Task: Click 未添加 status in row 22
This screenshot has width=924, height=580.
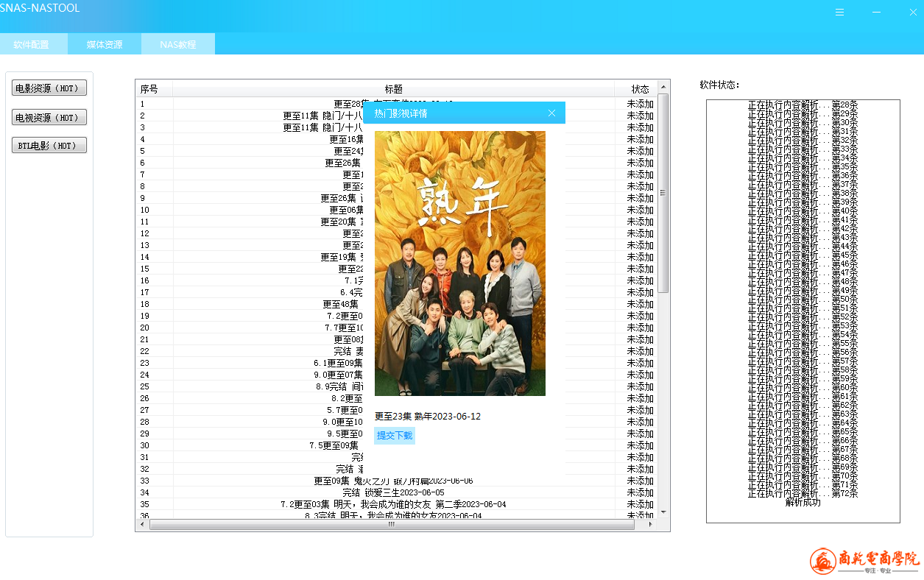Action: (x=640, y=351)
